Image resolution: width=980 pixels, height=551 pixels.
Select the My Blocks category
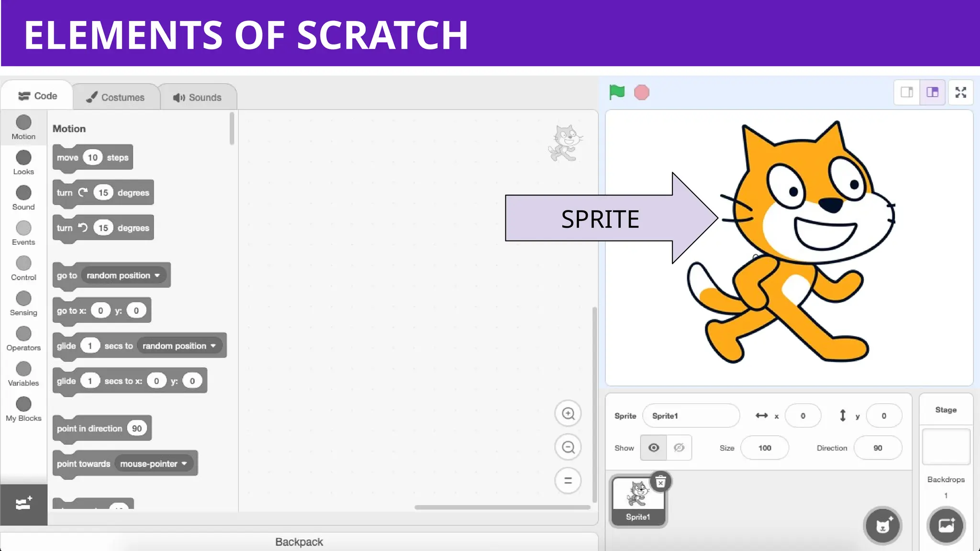[23, 409]
